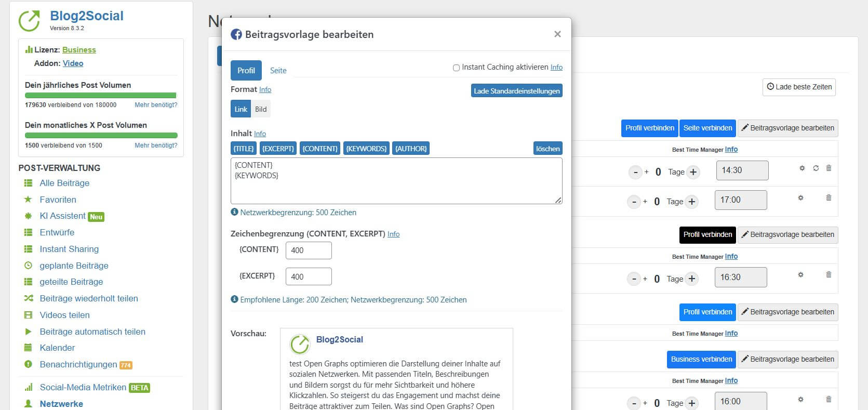Click the gear icon in the 16:00 row

[x=800, y=399]
